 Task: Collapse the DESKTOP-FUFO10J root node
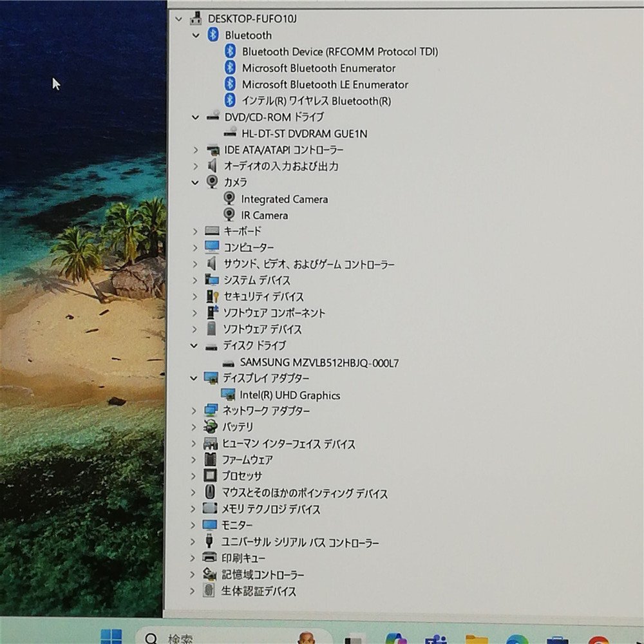[x=178, y=19]
